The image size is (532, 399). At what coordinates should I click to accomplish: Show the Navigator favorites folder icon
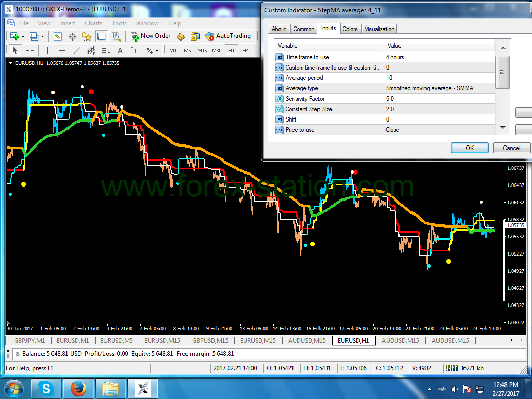(87, 36)
